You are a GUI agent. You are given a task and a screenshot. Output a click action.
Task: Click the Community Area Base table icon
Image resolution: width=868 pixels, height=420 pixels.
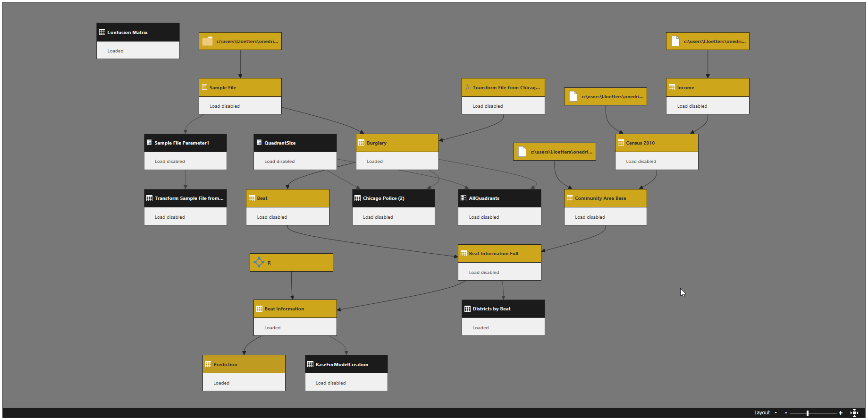coord(569,198)
